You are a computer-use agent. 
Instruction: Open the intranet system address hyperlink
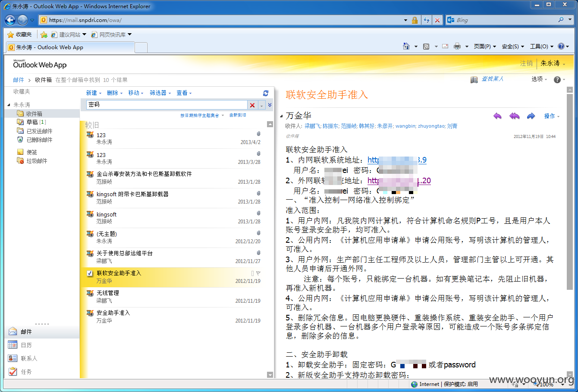pos(397,160)
